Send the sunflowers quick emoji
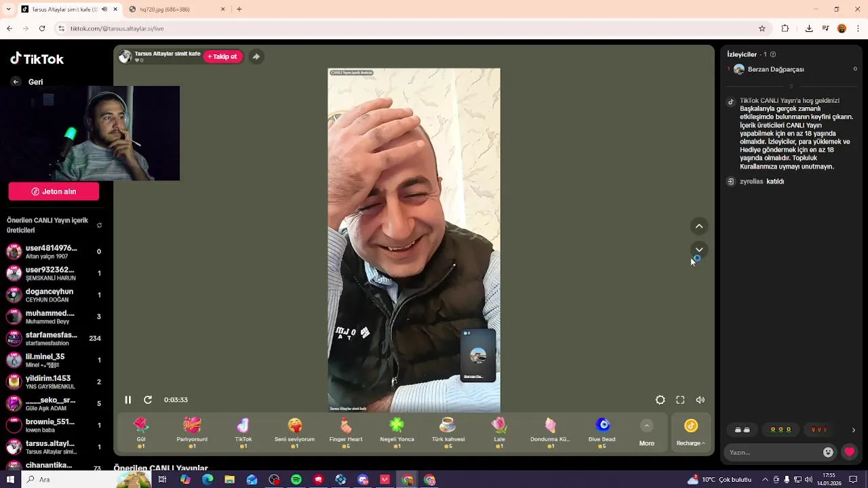 click(781, 430)
